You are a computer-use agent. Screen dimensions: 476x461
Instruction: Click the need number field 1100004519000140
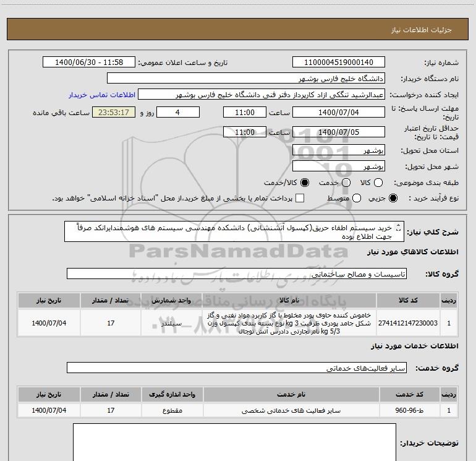339,62
